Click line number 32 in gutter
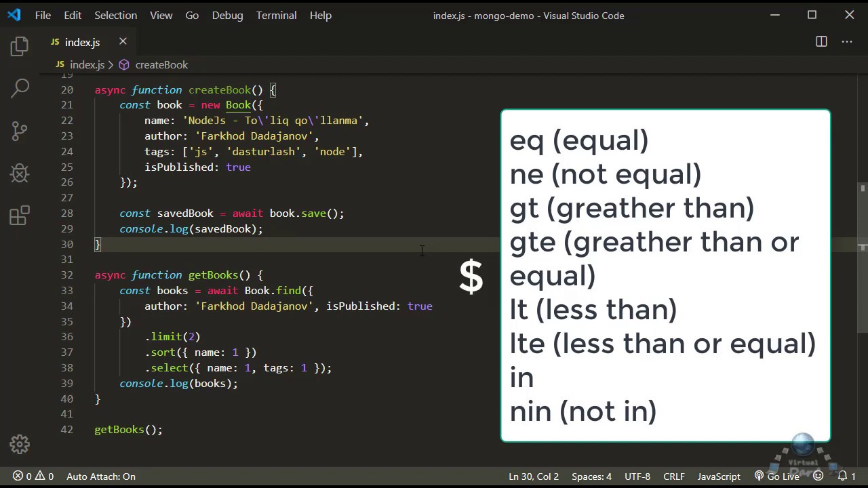This screenshot has width=868, height=488. (66, 275)
